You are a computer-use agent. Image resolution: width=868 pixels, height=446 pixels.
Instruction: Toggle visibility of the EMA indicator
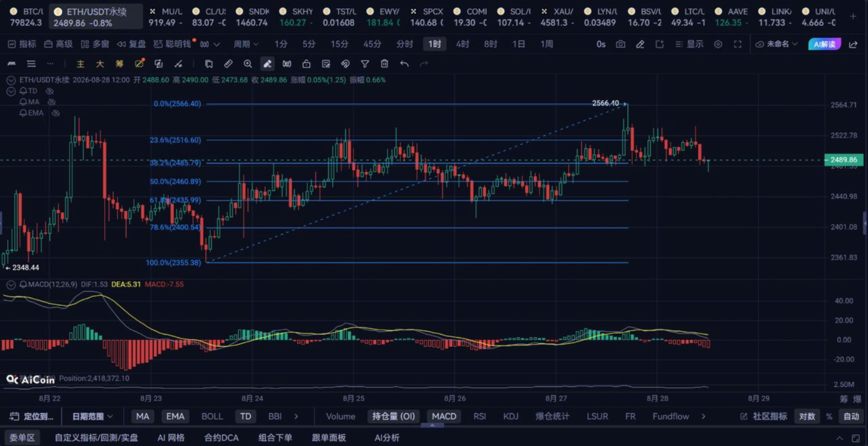click(56, 113)
